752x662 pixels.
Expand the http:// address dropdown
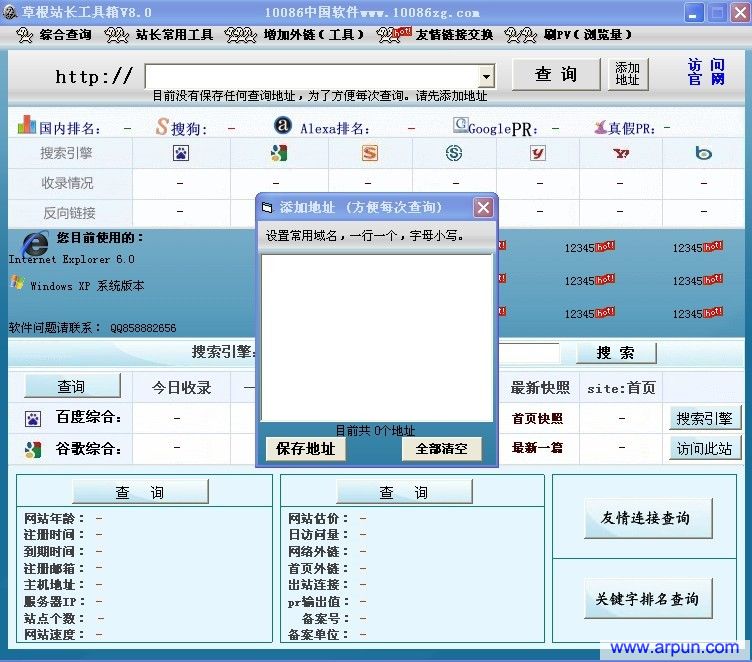point(486,76)
